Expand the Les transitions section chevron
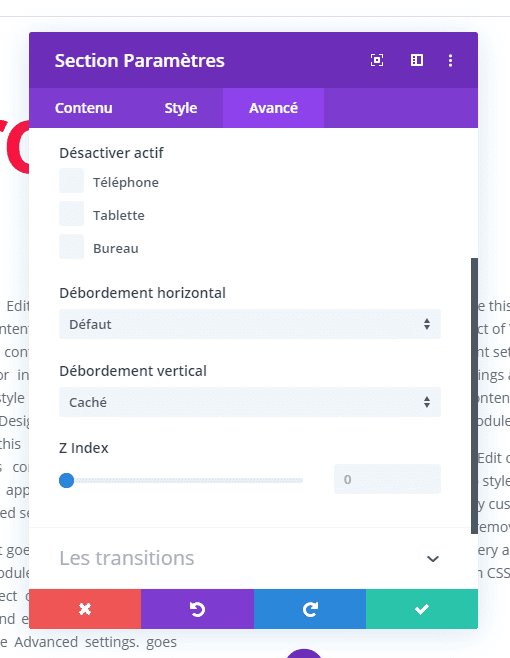This screenshot has width=510, height=658. 433,559
